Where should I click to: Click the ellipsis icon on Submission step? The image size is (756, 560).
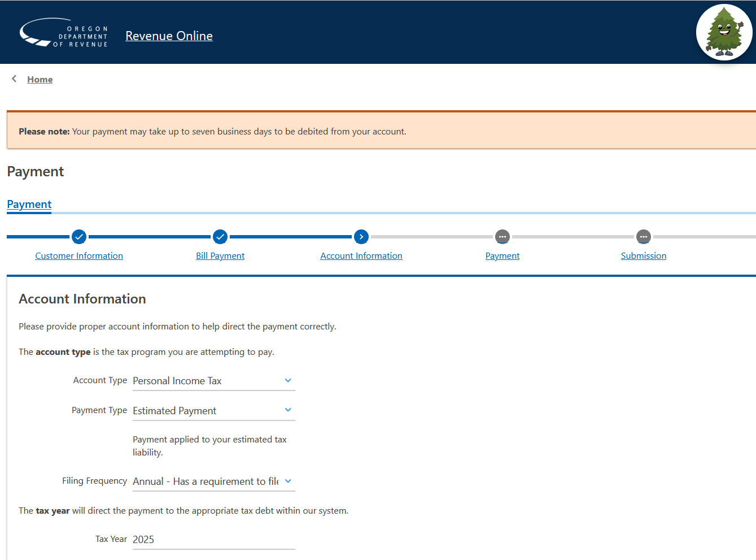pos(644,237)
